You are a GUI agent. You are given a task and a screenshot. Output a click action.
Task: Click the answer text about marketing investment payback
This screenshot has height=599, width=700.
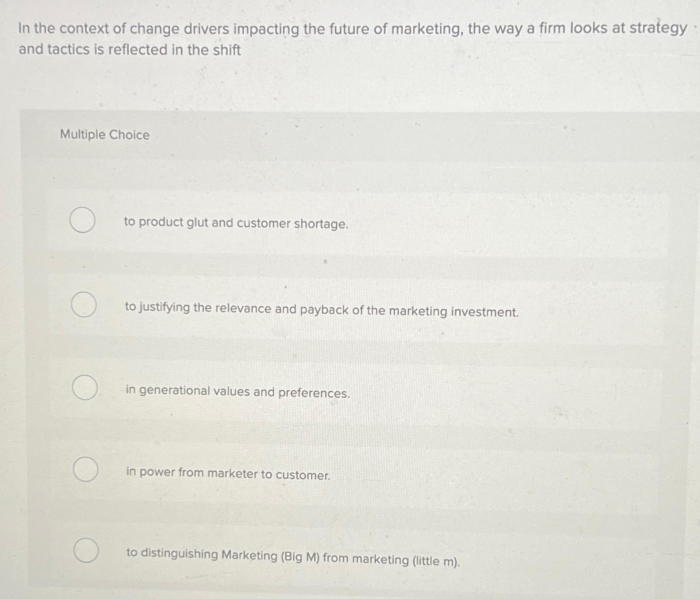click(321, 311)
